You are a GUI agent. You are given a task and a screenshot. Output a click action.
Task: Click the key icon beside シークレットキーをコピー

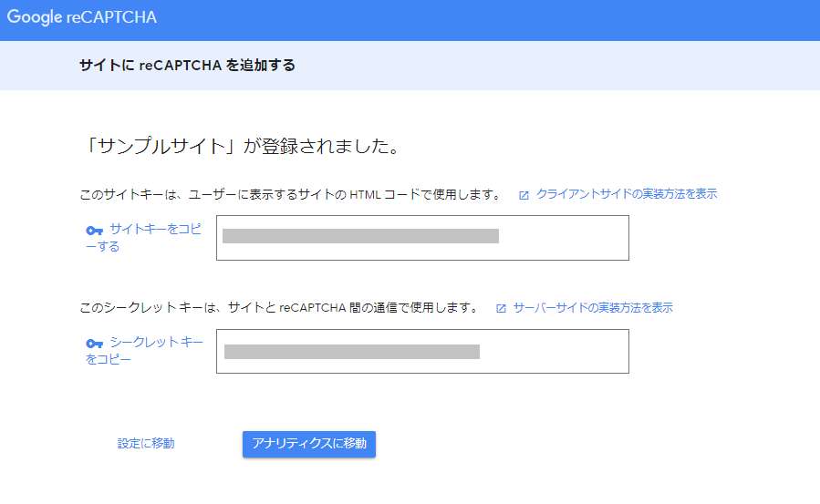(x=94, y=343)
